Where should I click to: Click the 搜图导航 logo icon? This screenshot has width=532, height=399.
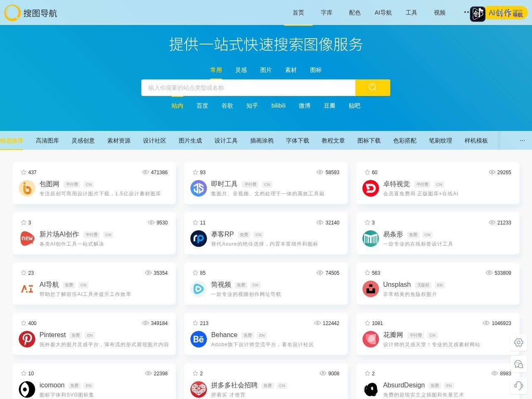[x=12, y=13]
